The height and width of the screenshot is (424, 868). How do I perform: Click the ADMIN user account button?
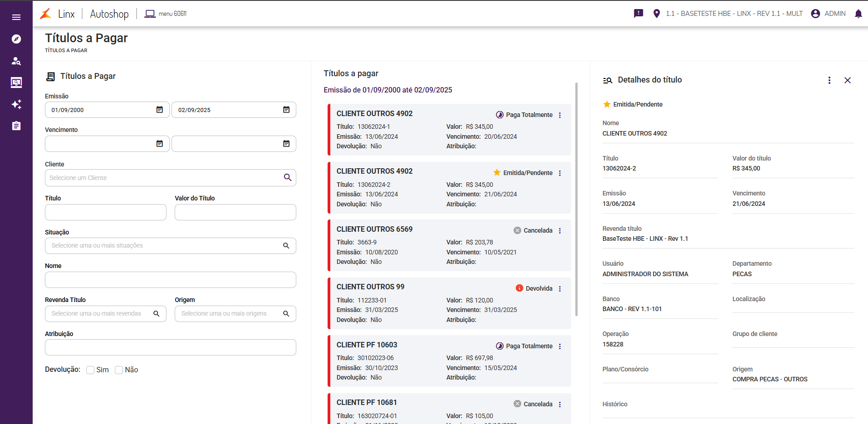tap(828, 14)
